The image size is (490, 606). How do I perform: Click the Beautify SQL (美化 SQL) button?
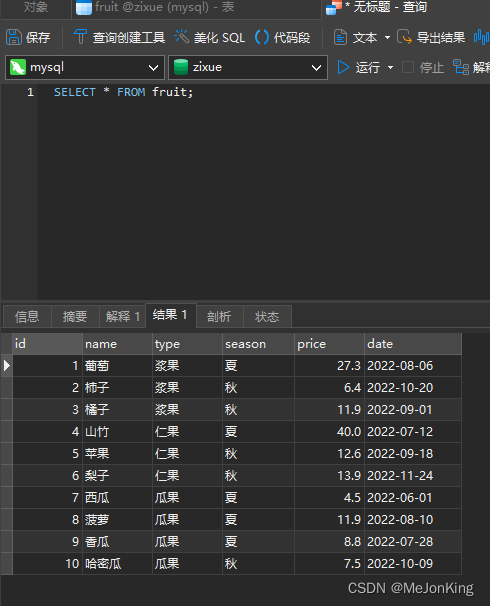pos(209,37)
